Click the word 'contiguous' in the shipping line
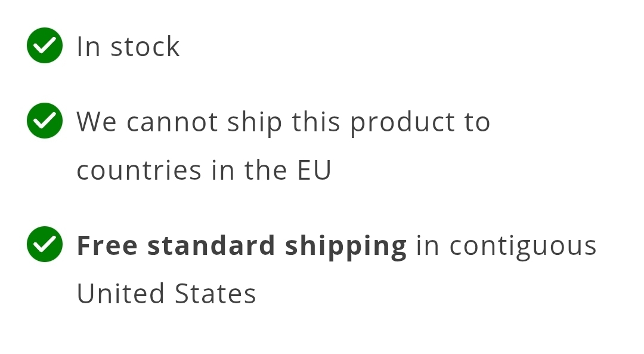The height and width of the screenshot is (354, 644). point(523,247)
